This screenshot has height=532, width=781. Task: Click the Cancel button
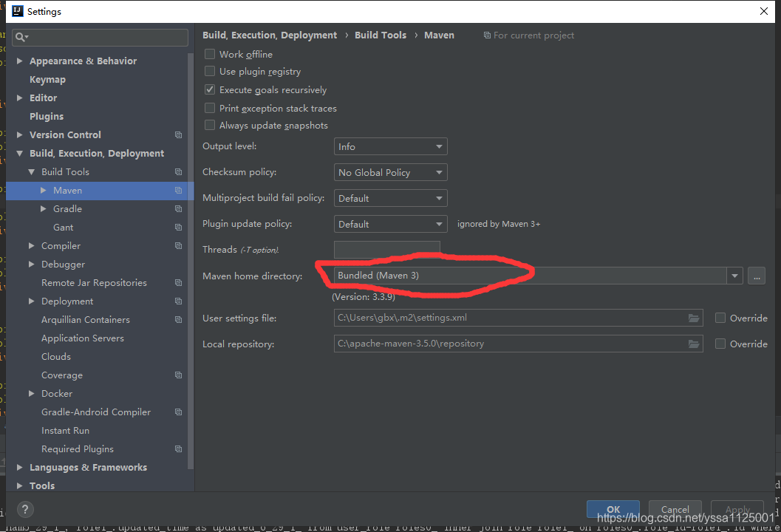tap(675, 509)
